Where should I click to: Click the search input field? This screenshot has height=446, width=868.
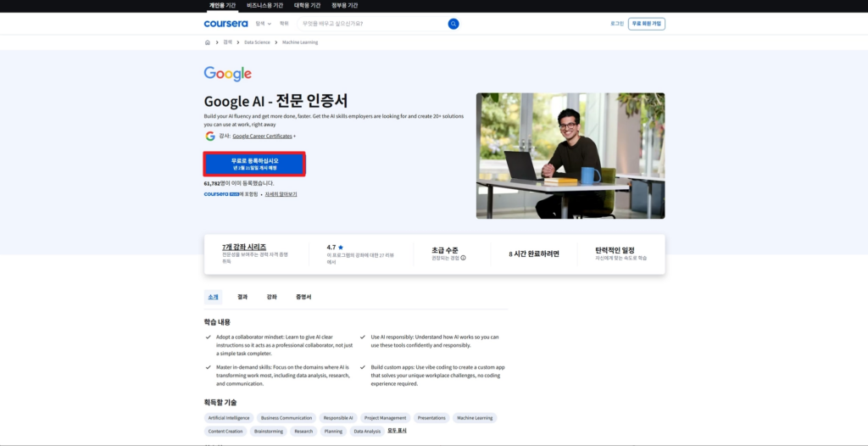(x=373, y=24)
